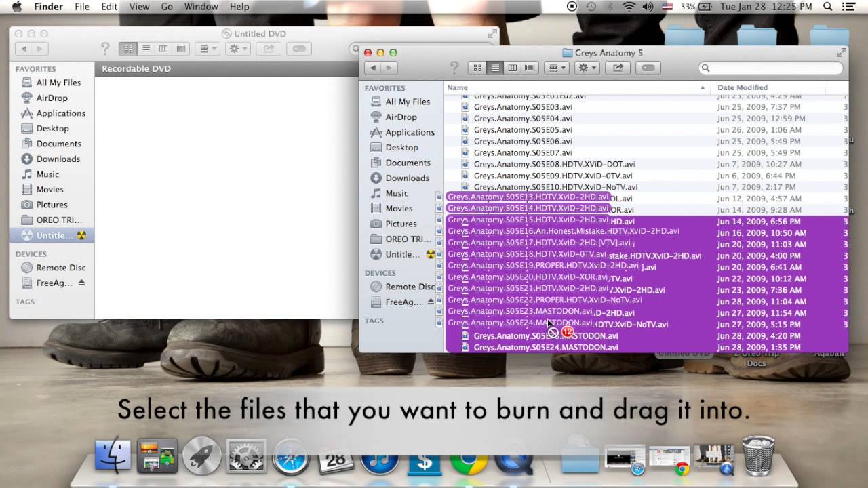Screen dimensions: 868x488
Task: Open the View menu
Action: 139,7
